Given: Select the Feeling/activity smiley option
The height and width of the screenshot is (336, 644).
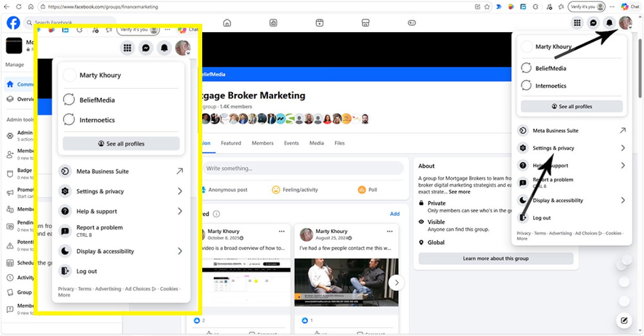Looking at the screenshot, I should tap(276, 190).
